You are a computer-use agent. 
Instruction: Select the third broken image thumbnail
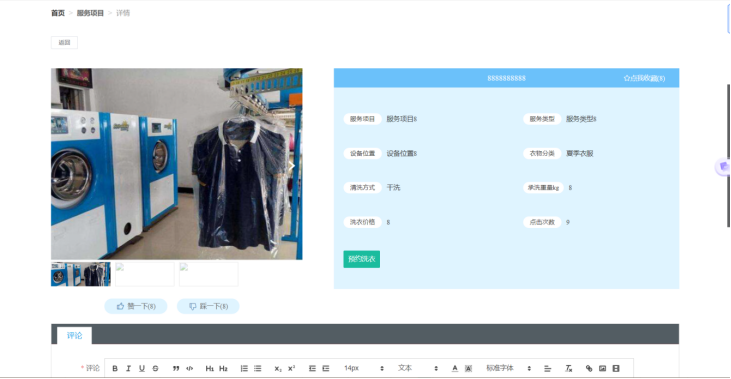pos(208,274)
